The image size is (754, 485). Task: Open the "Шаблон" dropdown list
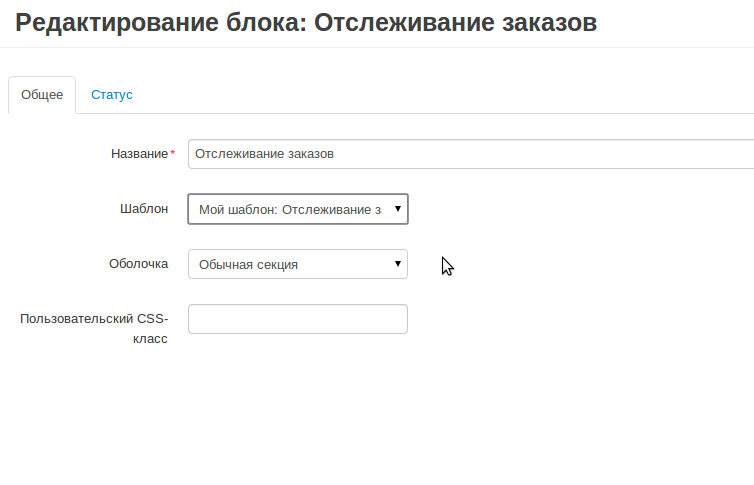coord(297,209)
